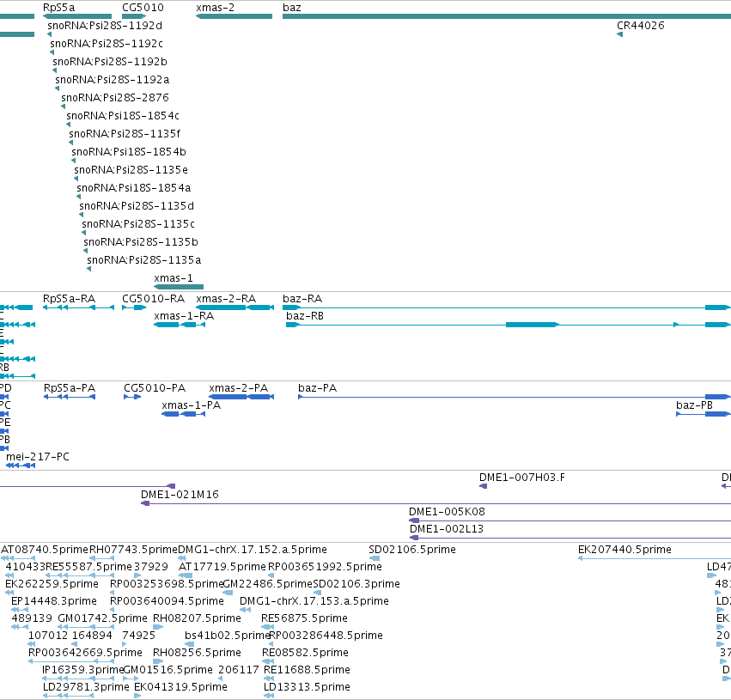Click the AT08740.5prime EST label

coord(45,550)
